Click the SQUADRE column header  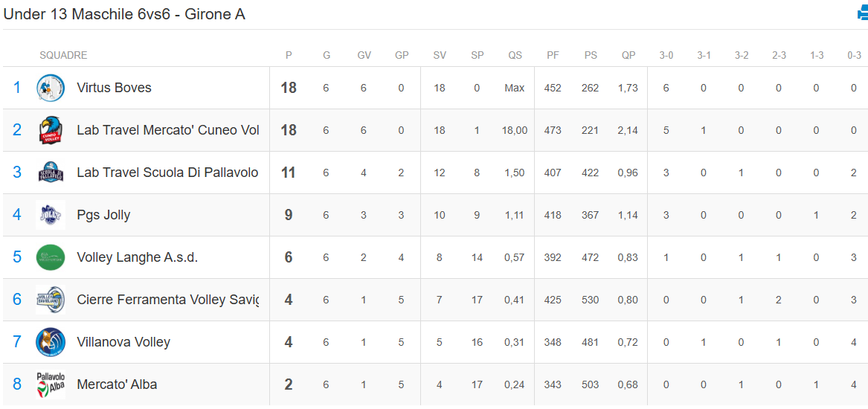(63, 55)
